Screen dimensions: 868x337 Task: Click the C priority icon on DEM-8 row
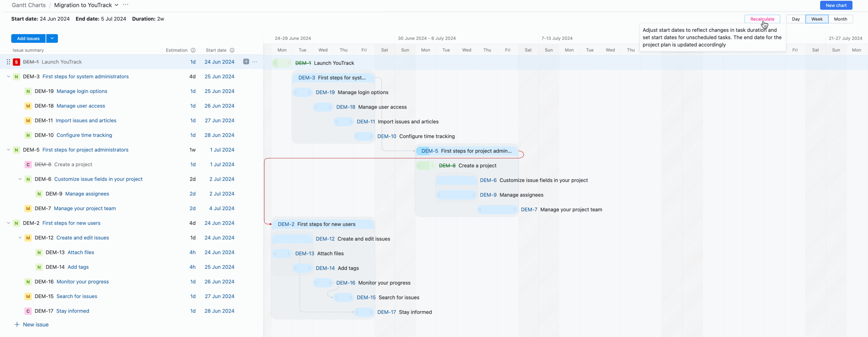click(28, 164)
